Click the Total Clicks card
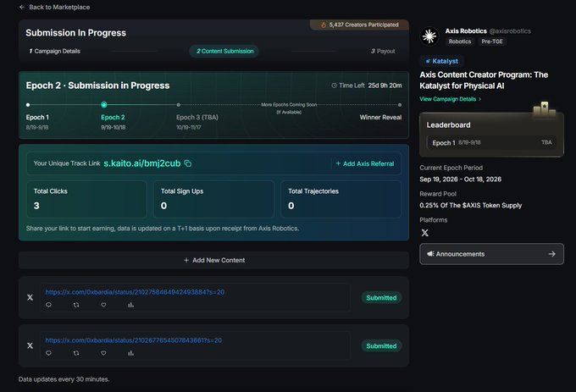 click(x=86, y=199)
